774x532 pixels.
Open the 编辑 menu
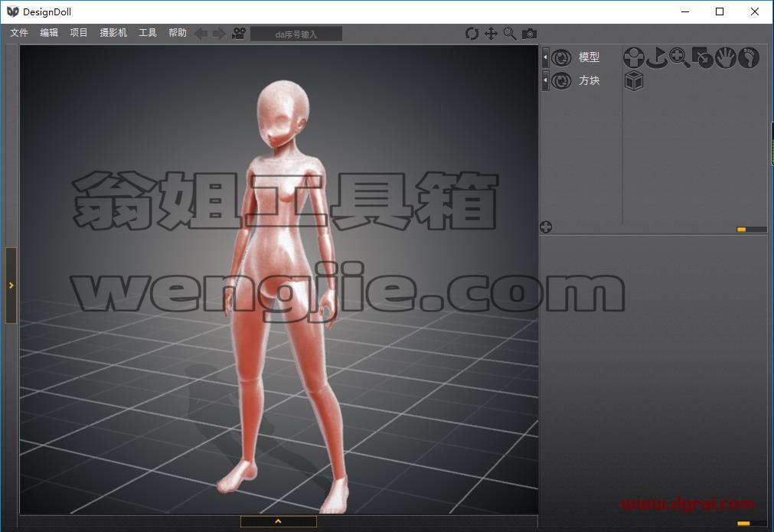point(49,33)
